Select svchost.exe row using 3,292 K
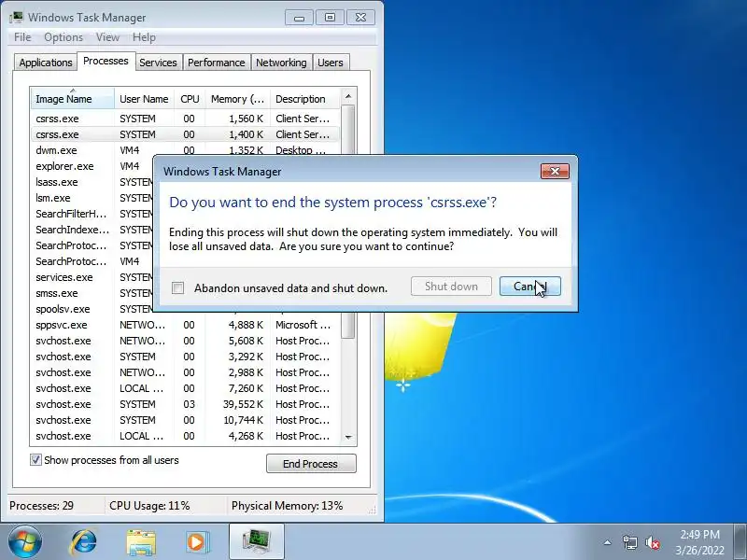This screenshot has width=747, height=560. (186, 357)
